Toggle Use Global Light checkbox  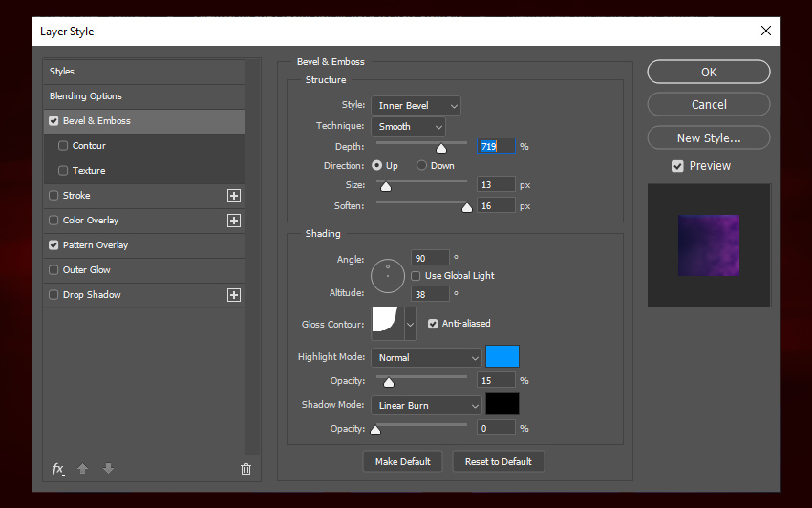click(417, 276)
